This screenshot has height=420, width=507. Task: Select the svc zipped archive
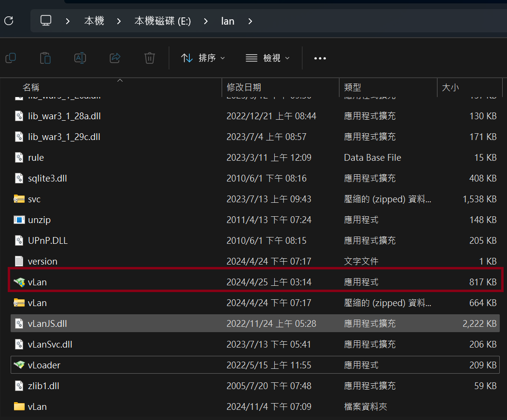tap(34, 199)
